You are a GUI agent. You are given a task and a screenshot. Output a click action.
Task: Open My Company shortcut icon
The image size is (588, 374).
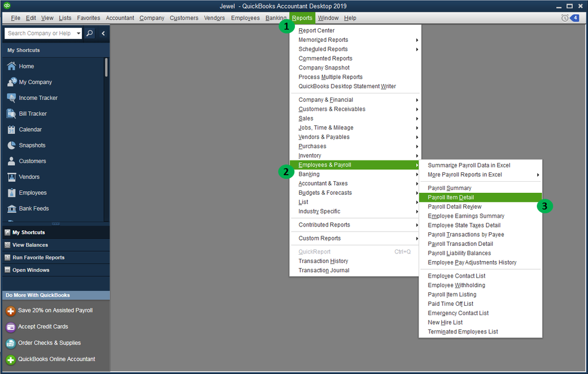coord(12,82)
